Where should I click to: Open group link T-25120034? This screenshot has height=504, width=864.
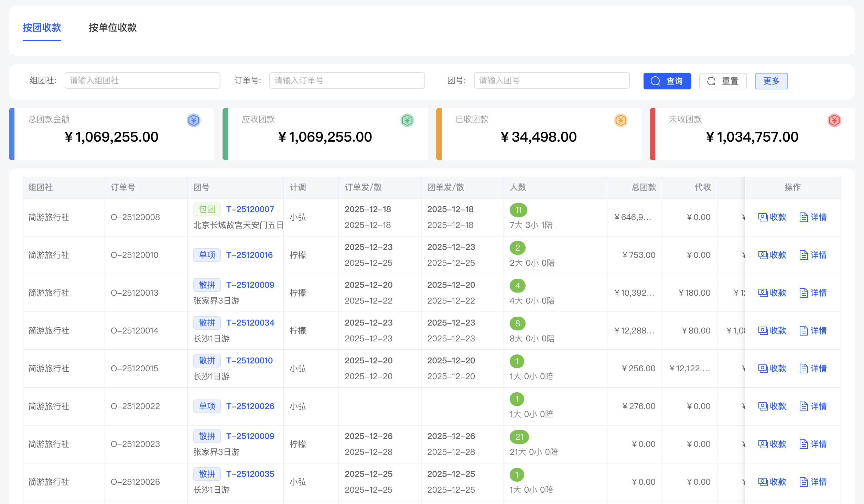coord(250,323)
